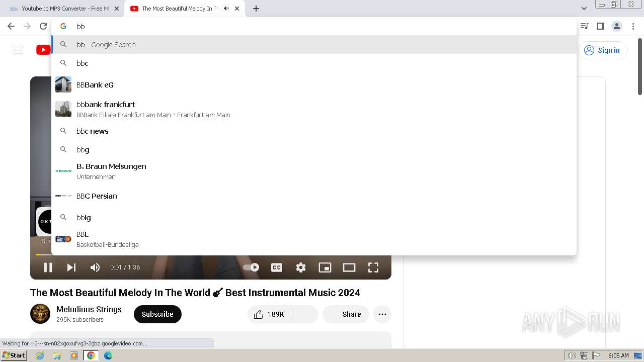The image size is (644, 362).
Task: Select the 'bbc' search suggestion
Action: [x=314, y=63]
